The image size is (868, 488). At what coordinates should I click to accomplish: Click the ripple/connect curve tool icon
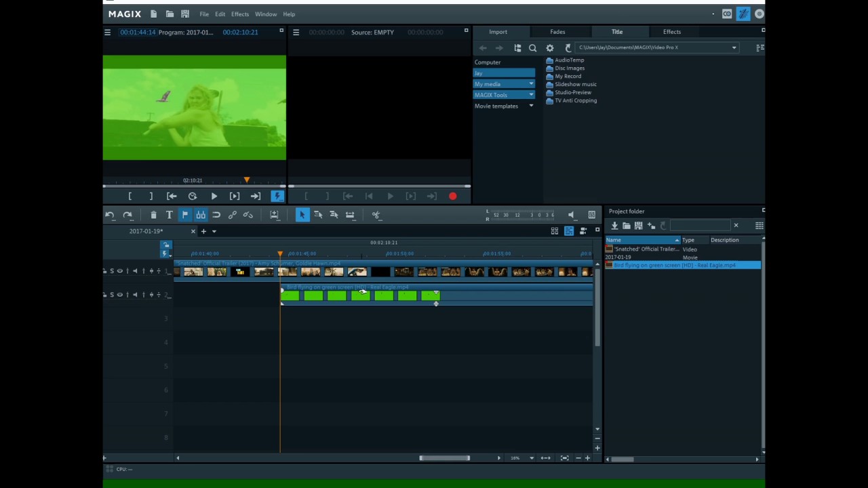216,215
